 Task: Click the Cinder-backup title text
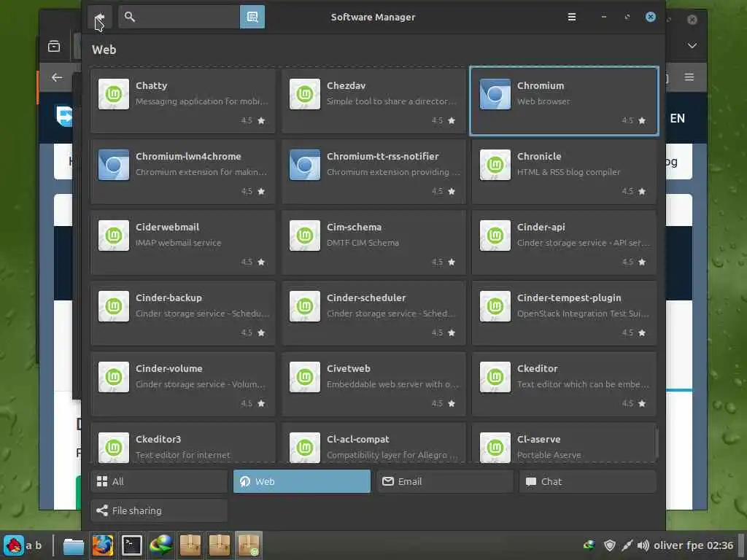(x=169, y=297)
